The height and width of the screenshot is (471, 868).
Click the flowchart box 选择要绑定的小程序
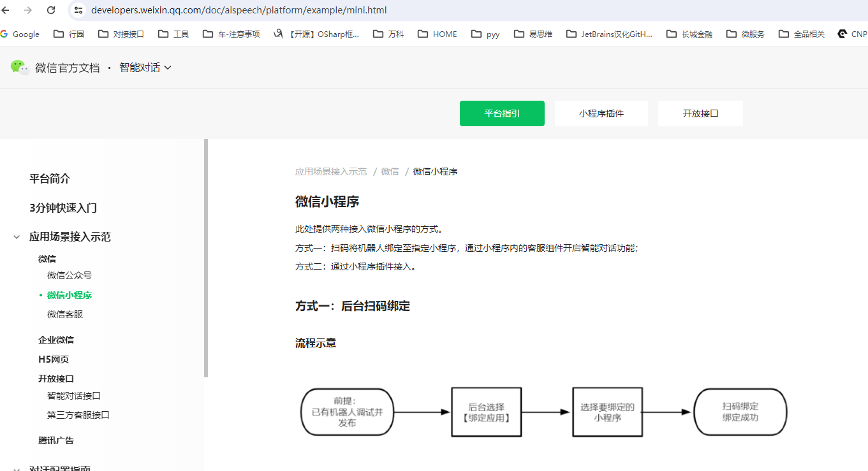pyautogui.click(x=607, y=412)
